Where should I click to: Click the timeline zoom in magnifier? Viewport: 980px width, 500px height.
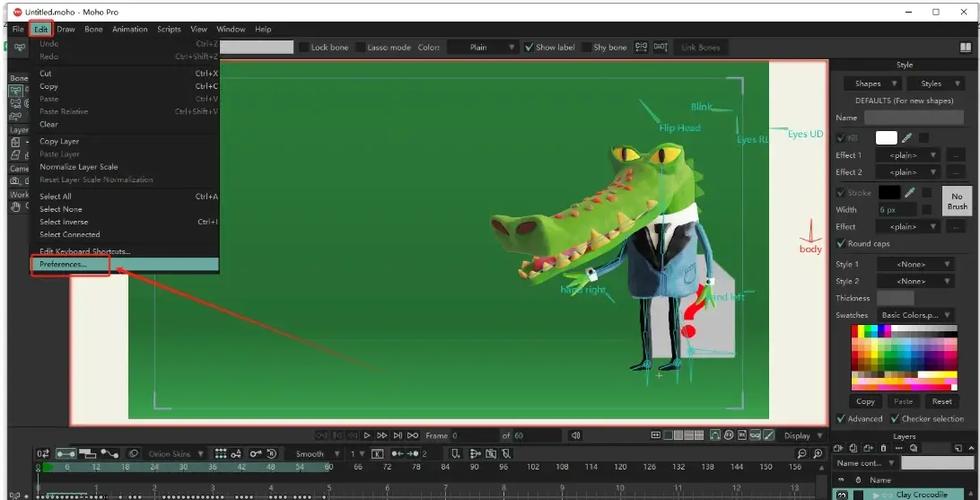click(x=818, y=454)
